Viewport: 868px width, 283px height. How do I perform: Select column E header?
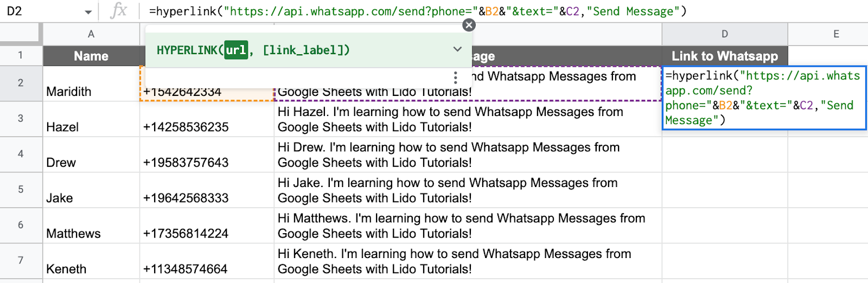836,34
